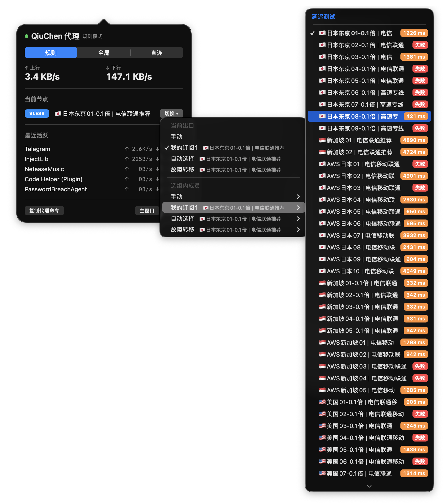The height and width of the screenshot is (504, 444).
Task: Select node 新加坡 02-0.1倍
Action: click(369, 295)
